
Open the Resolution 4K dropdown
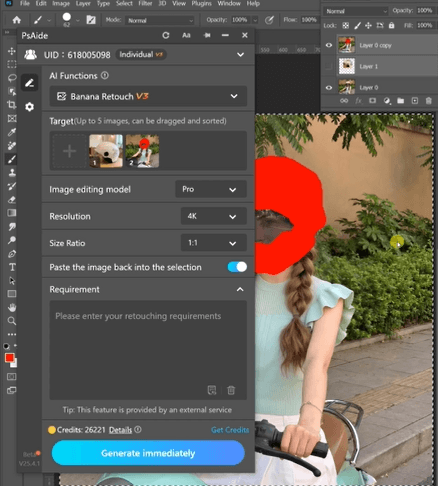[x=213, y=216]
